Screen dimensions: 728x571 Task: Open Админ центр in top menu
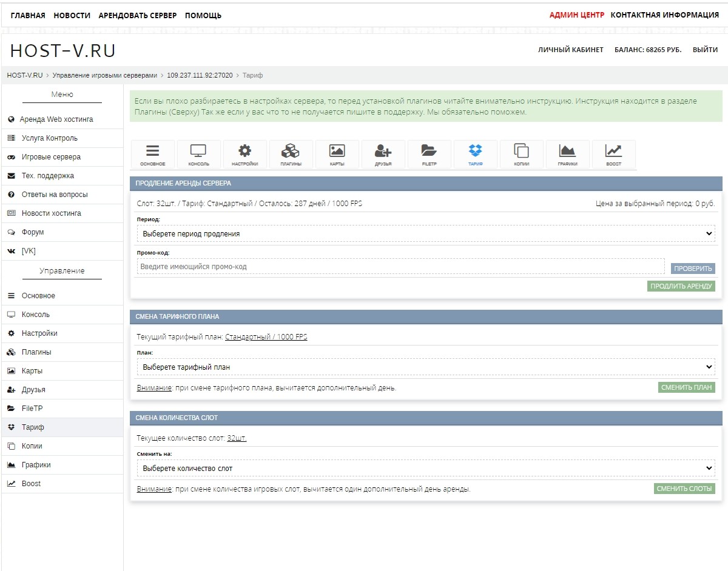[x=576, y=15]
